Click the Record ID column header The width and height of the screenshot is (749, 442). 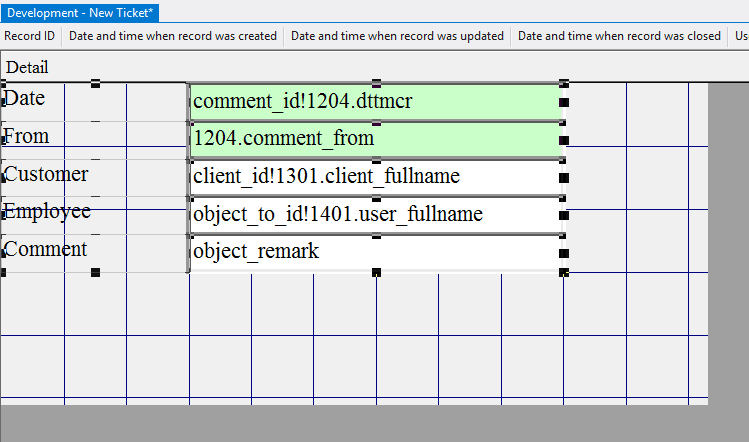pos(30,36)
